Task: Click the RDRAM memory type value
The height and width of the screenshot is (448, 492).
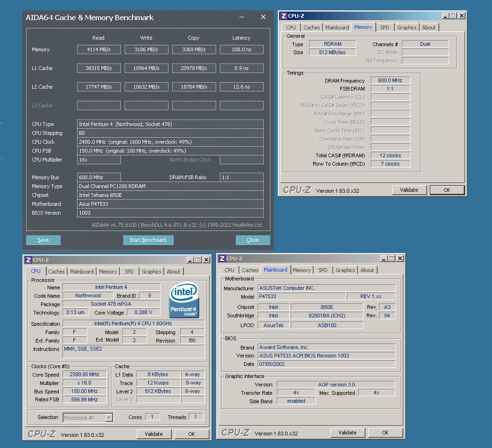Action: 333,44
